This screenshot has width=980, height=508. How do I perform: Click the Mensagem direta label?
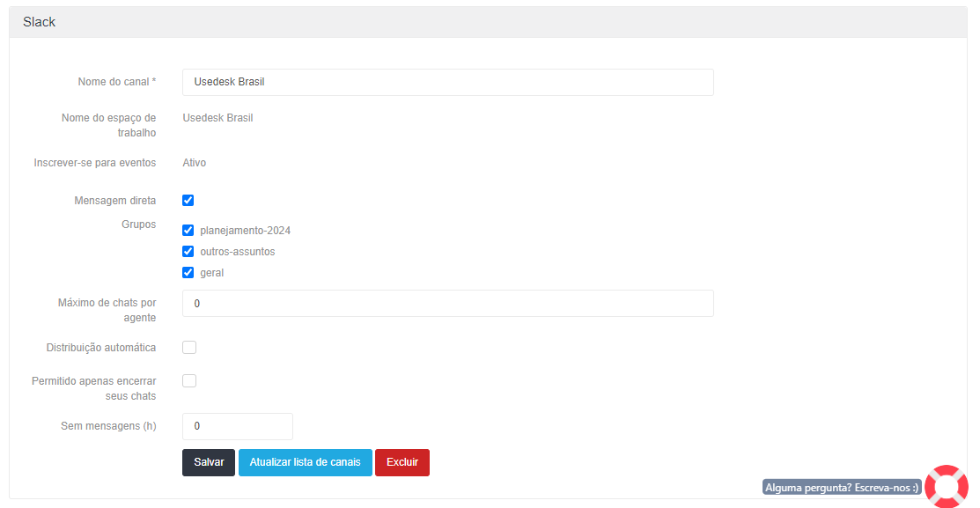(115, 201)
